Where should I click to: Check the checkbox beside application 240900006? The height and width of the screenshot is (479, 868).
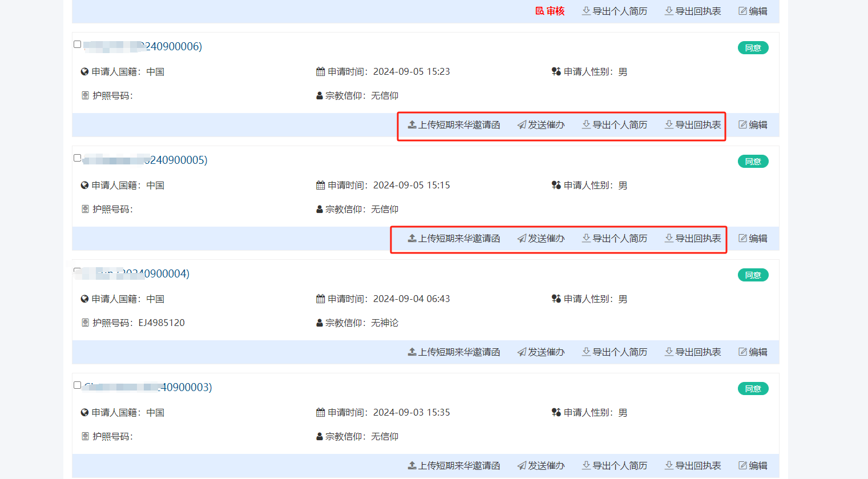coord(77,43)
